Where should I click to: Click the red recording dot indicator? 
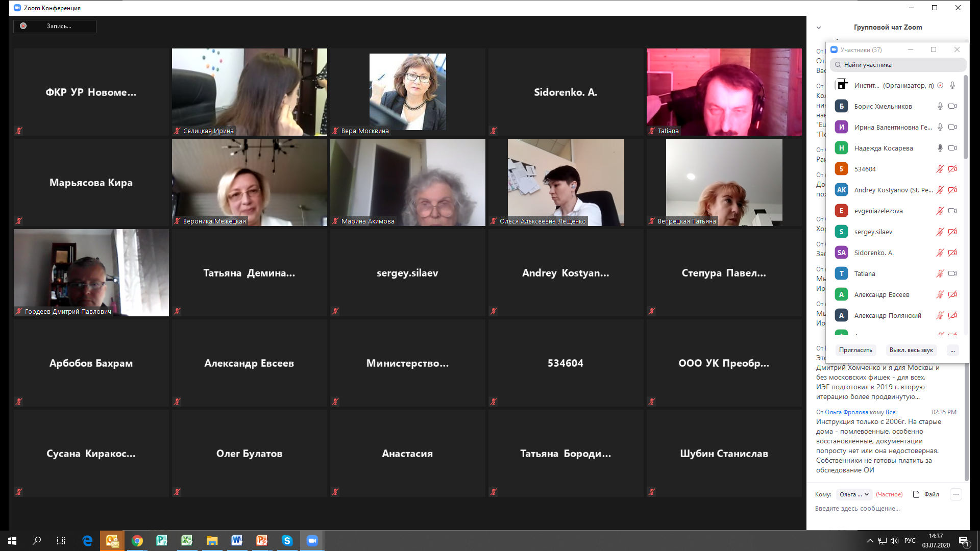pos(23,26)
